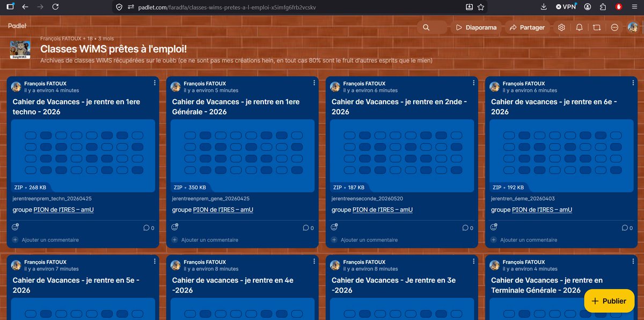The width and height of the screenshot is (644, 320).
Task: Start the Diaporama slideshow
Action: (x=477, y=27)
